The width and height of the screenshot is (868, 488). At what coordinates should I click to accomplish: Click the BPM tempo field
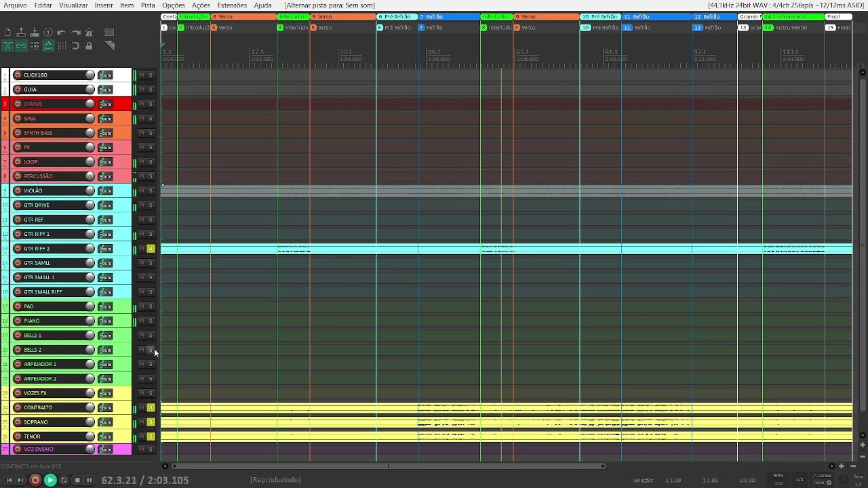(x=778, y=480)
